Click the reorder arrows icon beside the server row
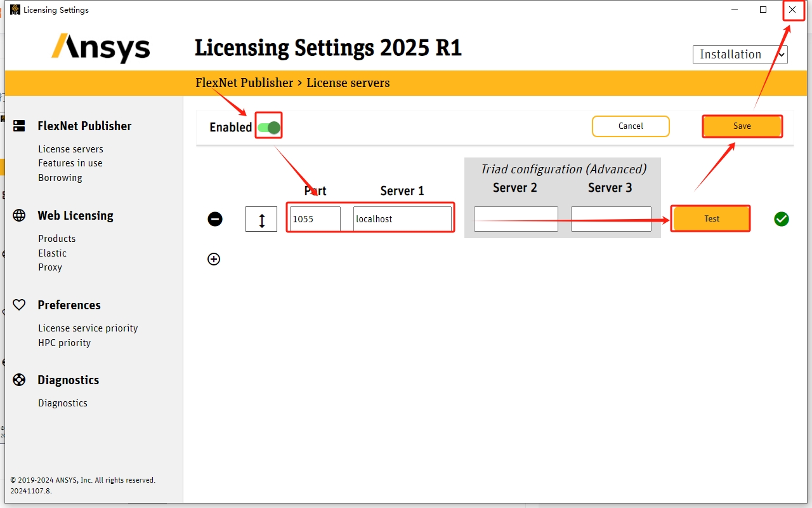This screenshot has height=508, width=812. pos(261,218)
